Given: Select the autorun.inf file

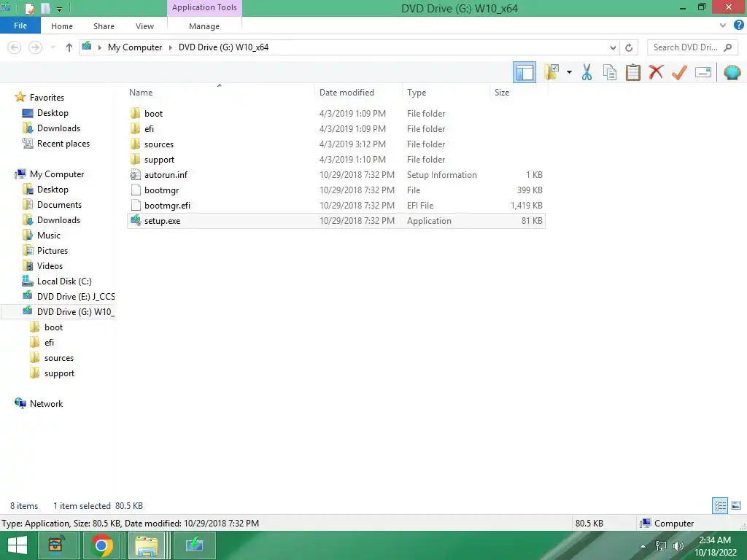Looking at the screenshot, I should 336,175.
